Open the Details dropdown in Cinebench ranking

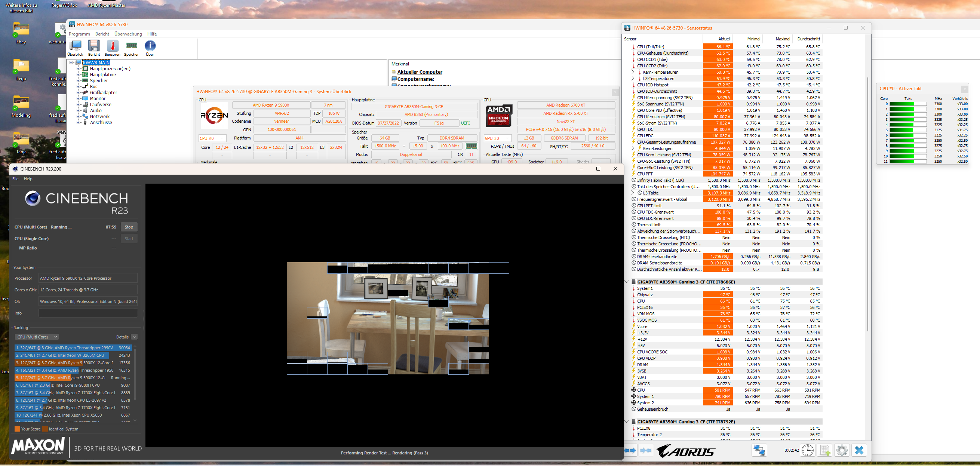coord(134,337)
